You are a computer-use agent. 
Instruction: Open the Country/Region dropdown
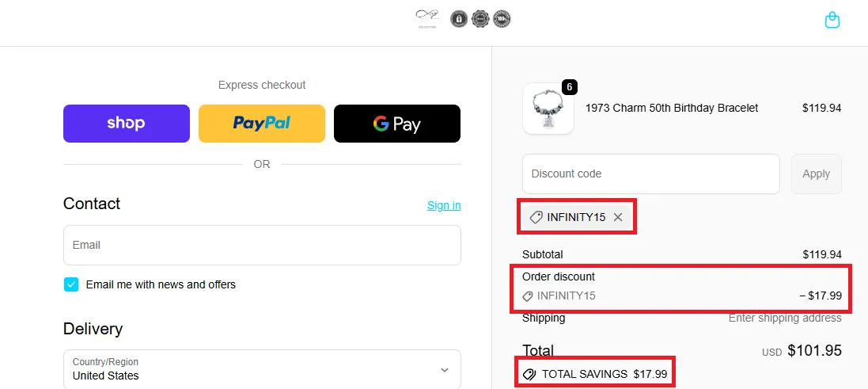pyautogui.click(x=261, y=369)
